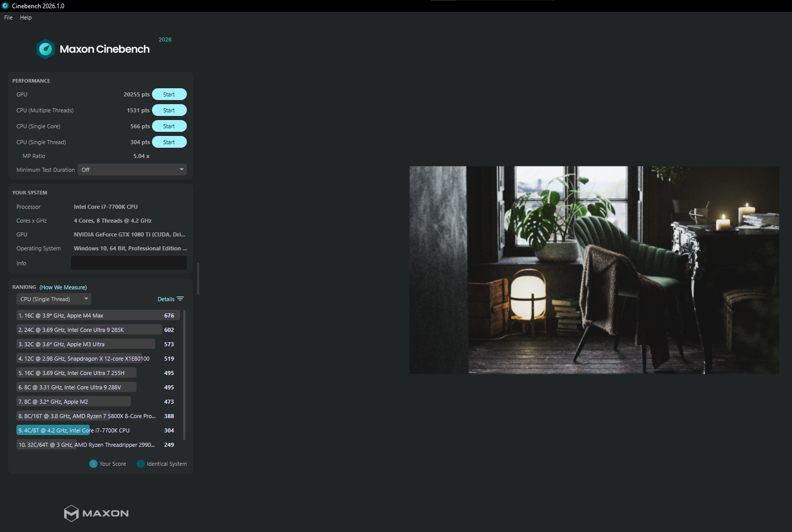
Task: Start the CPU (Single Core) test
Action: (x=169, y=126)
